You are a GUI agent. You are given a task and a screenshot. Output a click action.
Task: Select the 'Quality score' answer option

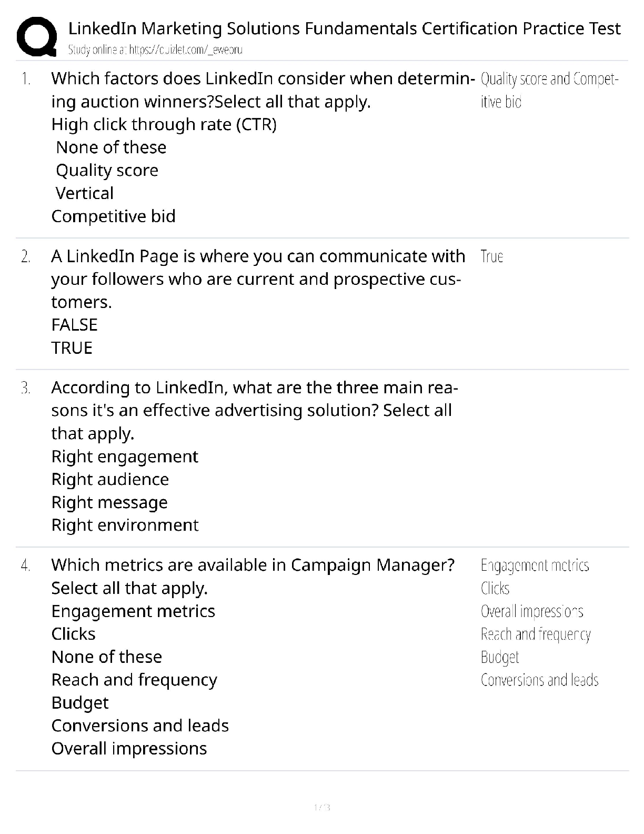point(107,170)
